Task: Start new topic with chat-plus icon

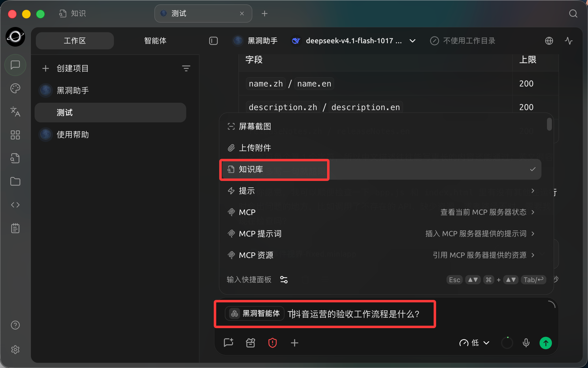Action: point(228,343)
